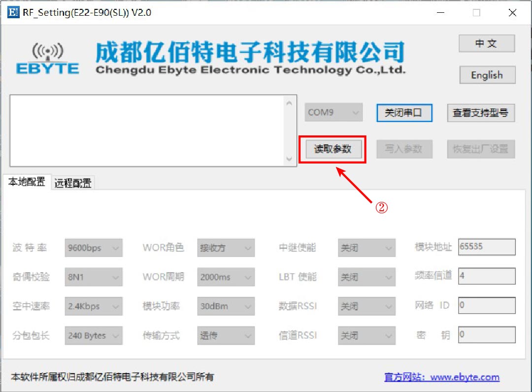Open the 分包包长 240 Bytes dropdown
Screen dimensions: 532x392
94,335
